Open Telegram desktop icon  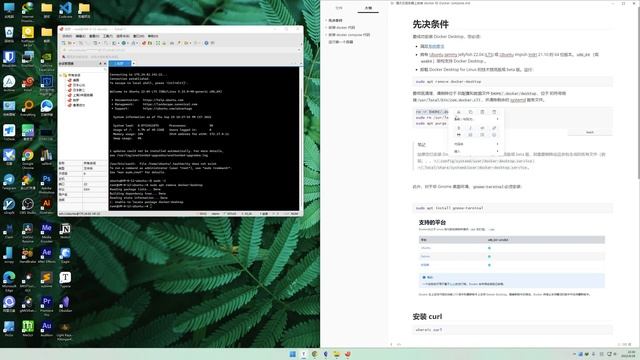click(9, 182)
